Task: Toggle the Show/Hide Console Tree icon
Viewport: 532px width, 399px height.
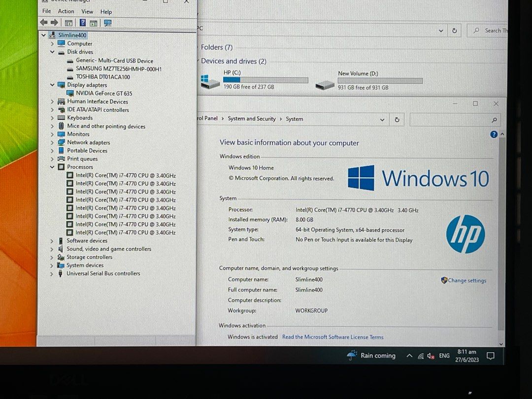Action: [x=68, y=22]
